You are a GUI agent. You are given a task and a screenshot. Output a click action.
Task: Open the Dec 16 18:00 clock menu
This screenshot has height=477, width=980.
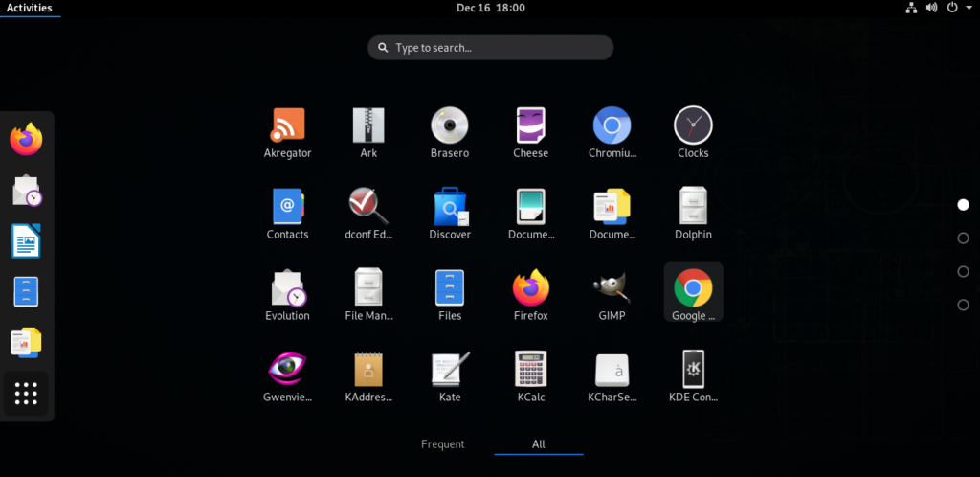point(491,8)
